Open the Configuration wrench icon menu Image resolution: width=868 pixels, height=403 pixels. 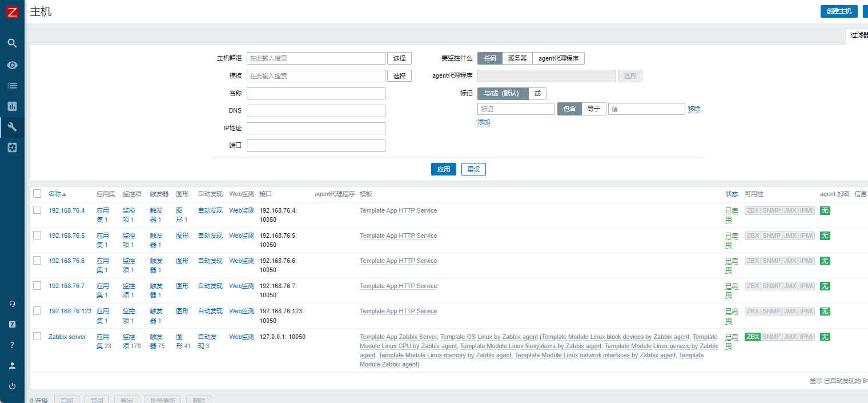[12, 127]
